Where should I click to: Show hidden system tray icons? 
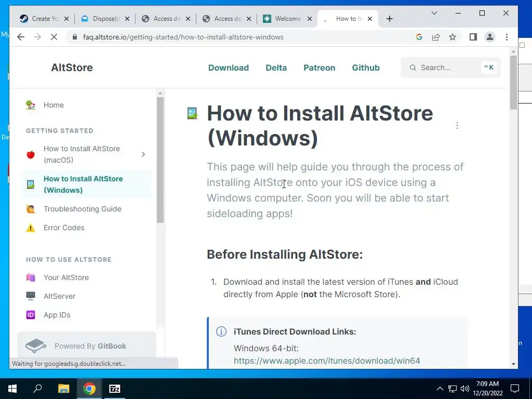pos(440,389)
